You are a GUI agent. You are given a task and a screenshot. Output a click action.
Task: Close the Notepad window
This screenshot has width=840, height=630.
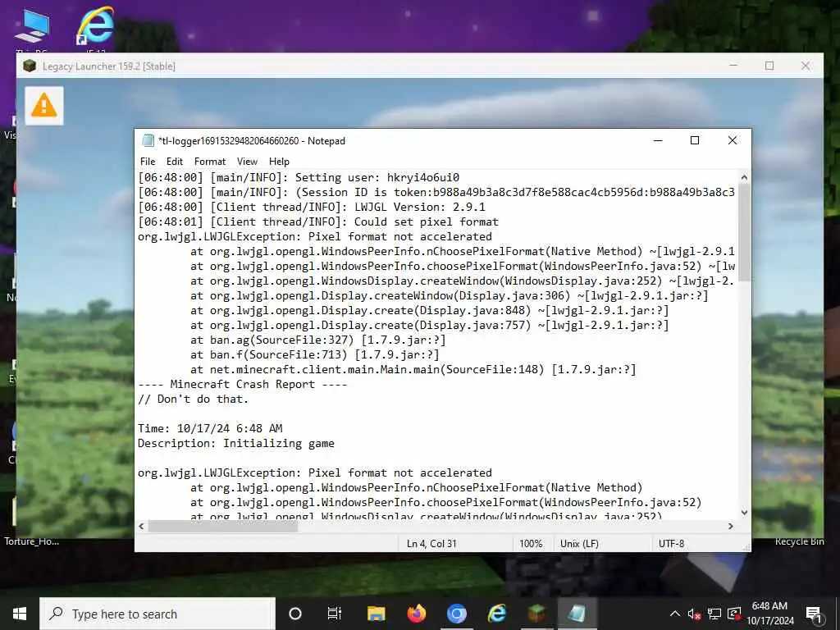point(733,140)
